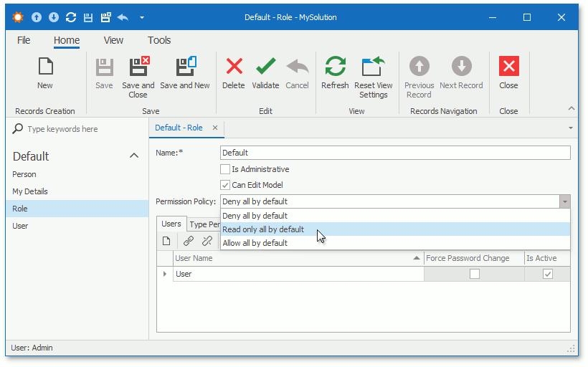Image resolution: width=588 pixels, height=367 pixels.
Task: Toggle the Is Administrative checkbox
Action: (x=225, y=169)
